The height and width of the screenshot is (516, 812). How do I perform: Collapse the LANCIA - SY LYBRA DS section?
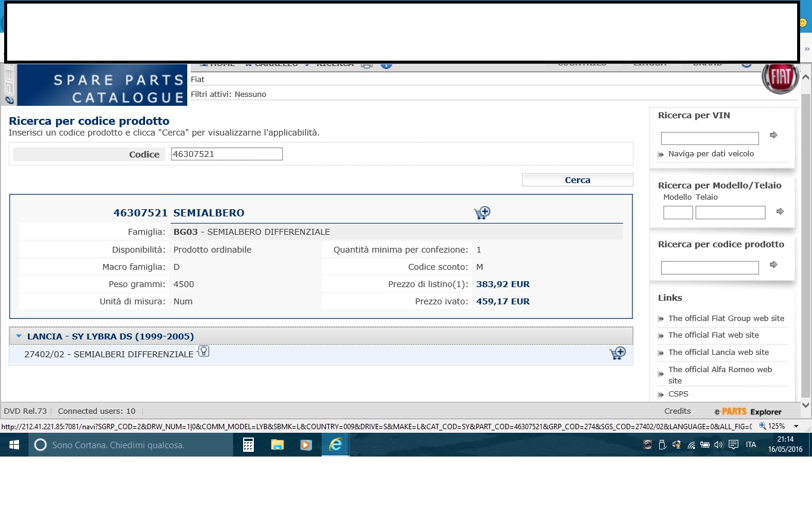pyautogui.click(x=19, y=336)
